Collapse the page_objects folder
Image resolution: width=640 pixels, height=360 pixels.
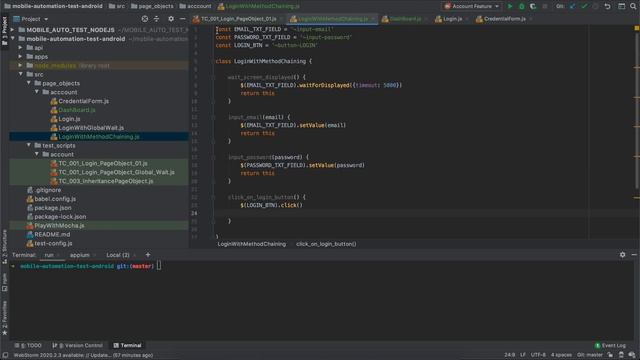pos(29,83)
